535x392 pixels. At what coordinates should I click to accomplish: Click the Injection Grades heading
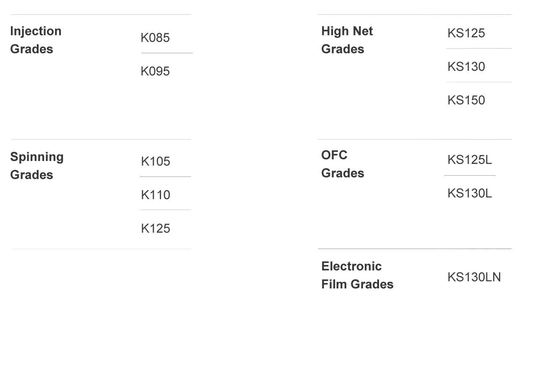(36, 40)
